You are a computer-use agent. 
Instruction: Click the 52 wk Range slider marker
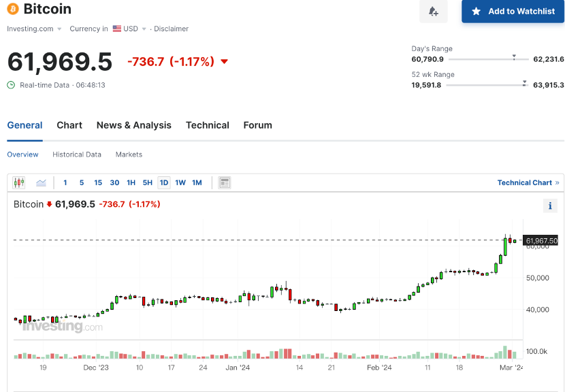525,83
